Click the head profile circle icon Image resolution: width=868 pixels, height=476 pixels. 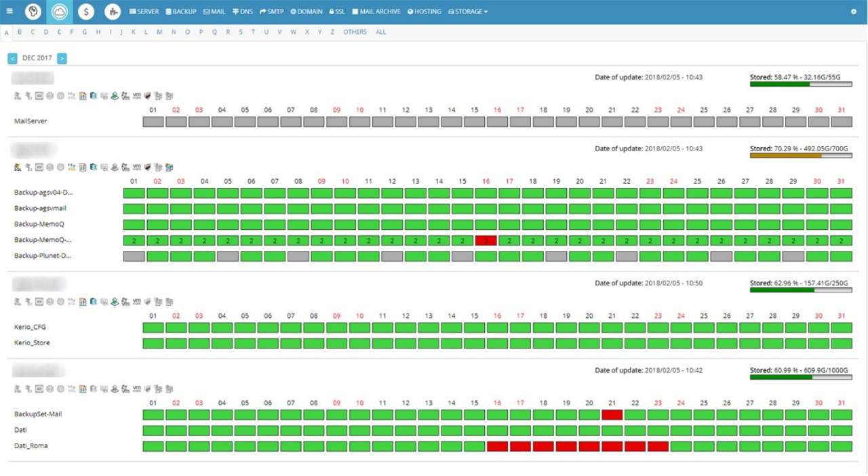[x=33, y=12]
